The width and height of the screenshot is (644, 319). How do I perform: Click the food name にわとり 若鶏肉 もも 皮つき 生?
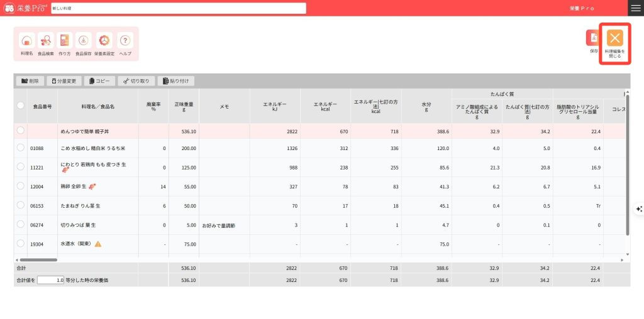point(93,164)
